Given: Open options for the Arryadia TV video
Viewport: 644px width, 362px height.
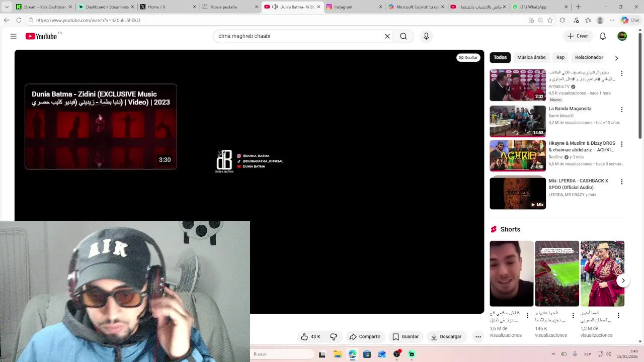Looking at the screenshot, I should coord(622,73).
